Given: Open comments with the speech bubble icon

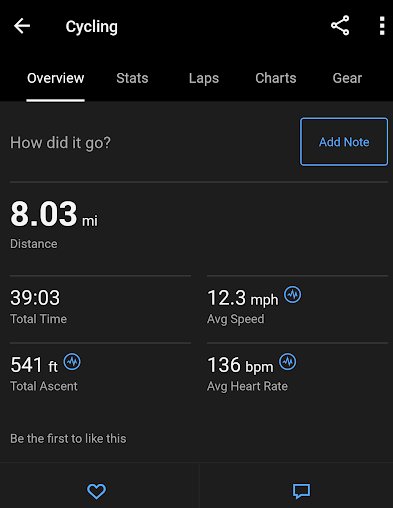Looking at the screenshot, I should coord(301,491).
